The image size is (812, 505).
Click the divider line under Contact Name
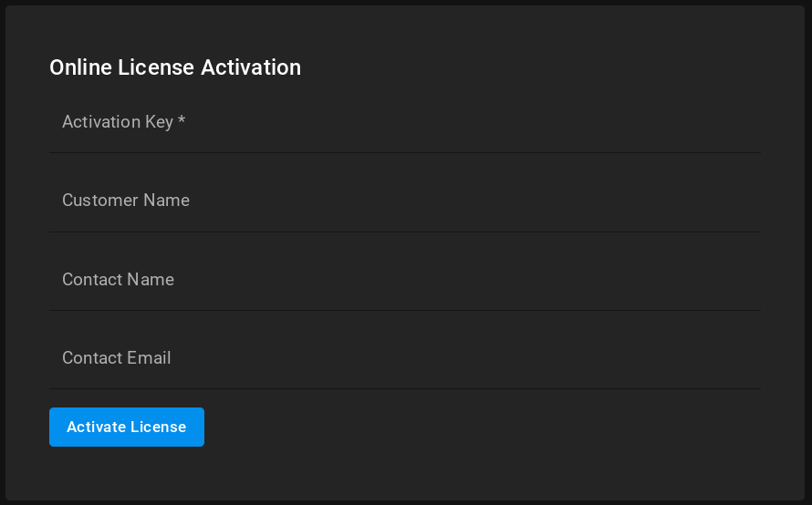click(405, 310)
